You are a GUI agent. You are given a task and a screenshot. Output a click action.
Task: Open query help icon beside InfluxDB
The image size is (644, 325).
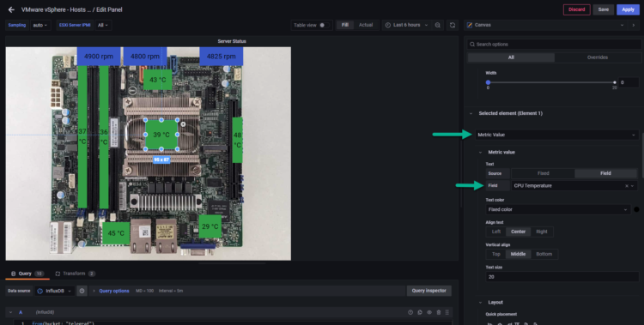(x=82, y=291)
